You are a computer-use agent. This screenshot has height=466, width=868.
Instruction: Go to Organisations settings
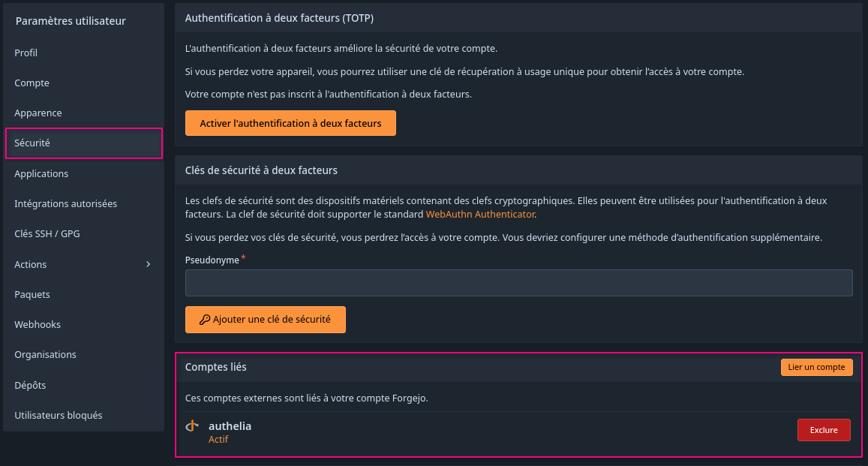coord(83,354)
